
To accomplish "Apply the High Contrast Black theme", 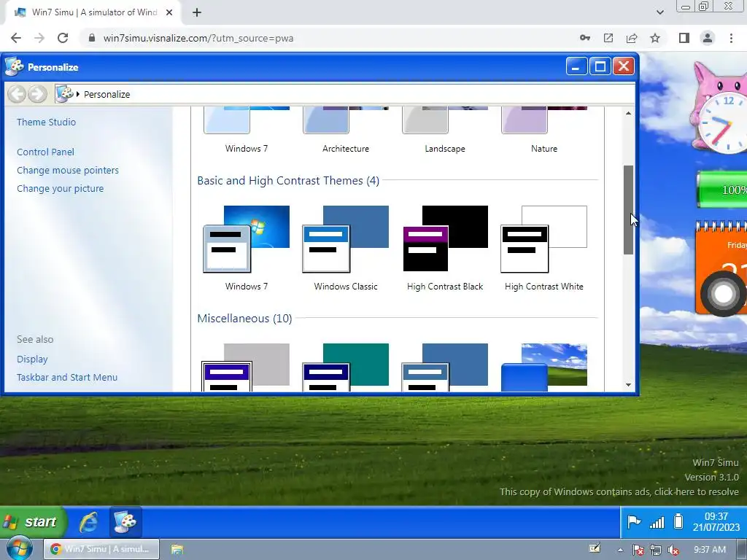I will 445,239.
